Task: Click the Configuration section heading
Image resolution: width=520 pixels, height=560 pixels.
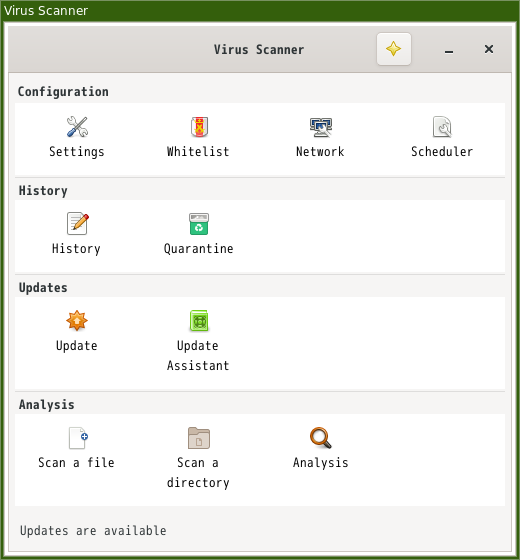Action: [63, 92]
